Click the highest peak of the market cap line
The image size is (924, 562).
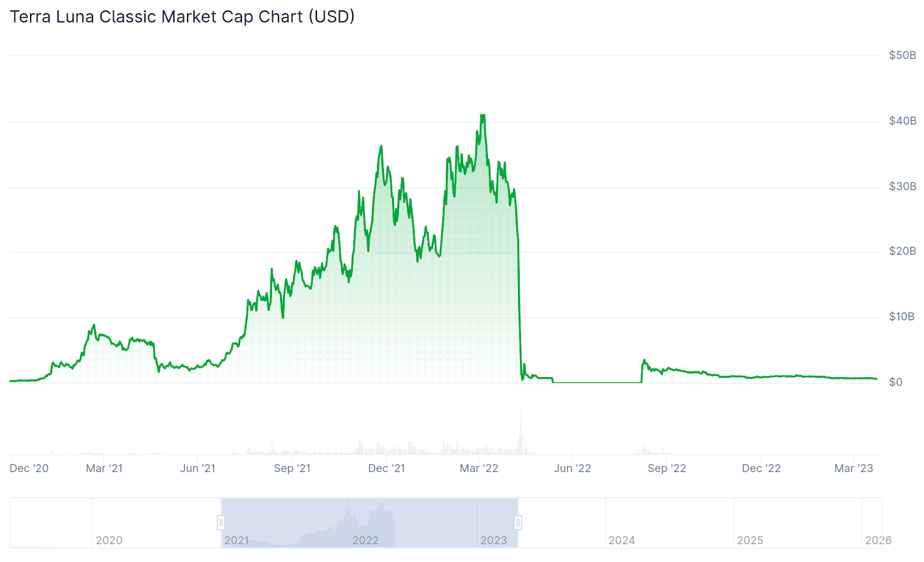482,116
